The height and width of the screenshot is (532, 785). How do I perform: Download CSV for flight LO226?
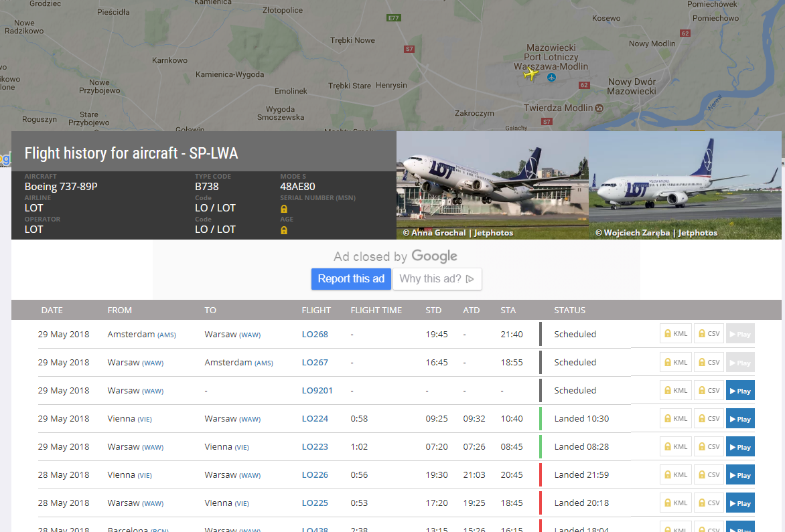pos(709,474)
